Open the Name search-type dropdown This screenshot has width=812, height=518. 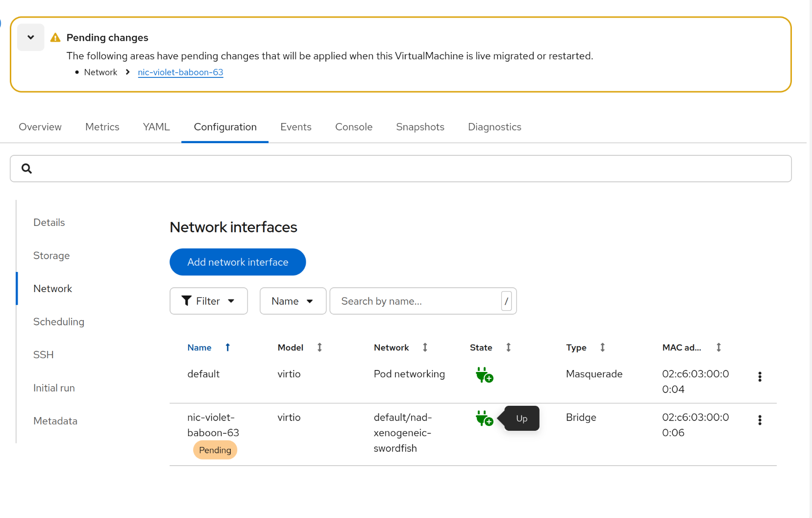point(293,301)
